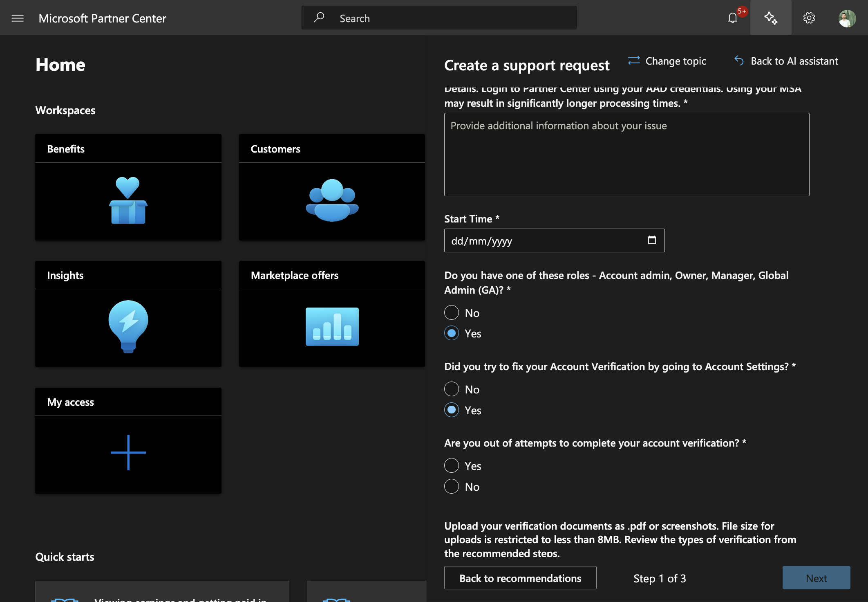The width and height of the screenshot is (868, 602).
Task: Open the hamburger navigation menu
Action: click(18, 18)
